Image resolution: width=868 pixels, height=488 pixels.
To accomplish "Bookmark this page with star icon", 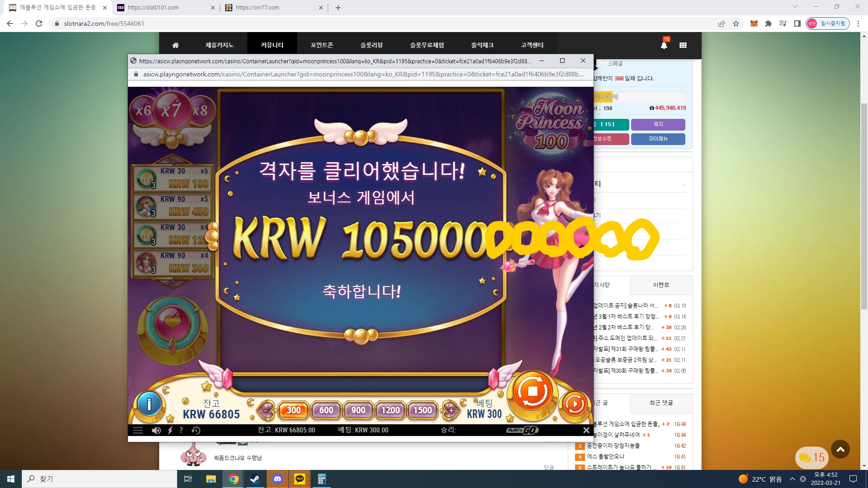I will point(736,23).
